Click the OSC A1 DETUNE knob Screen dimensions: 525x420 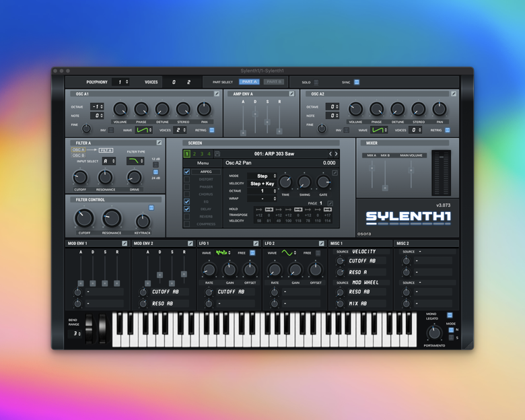162,109
